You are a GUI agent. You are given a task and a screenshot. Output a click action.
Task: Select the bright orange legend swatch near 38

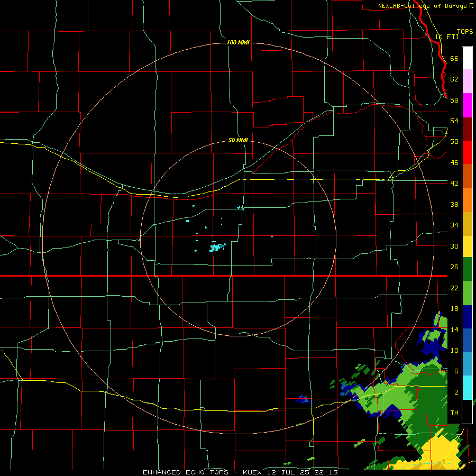467,200
